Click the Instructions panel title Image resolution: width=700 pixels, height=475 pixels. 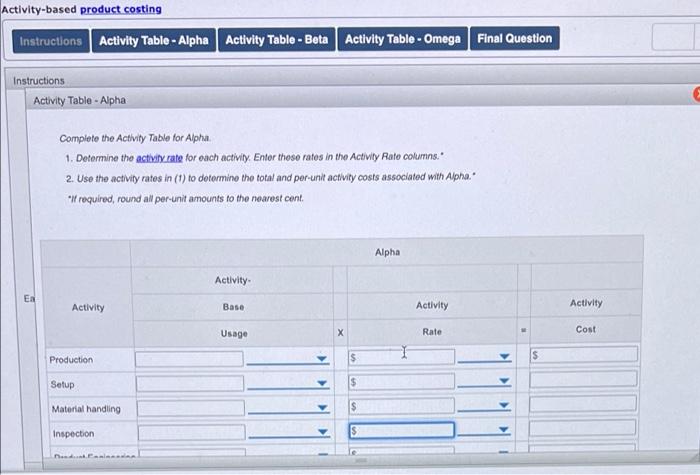coord(39,81)
